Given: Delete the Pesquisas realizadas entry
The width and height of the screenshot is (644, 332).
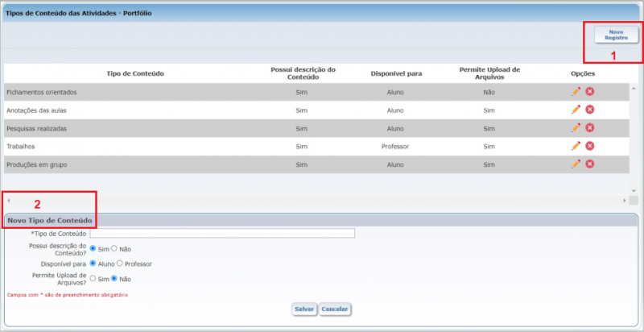Looking at the screenshot, I should [x=589, y=128].
